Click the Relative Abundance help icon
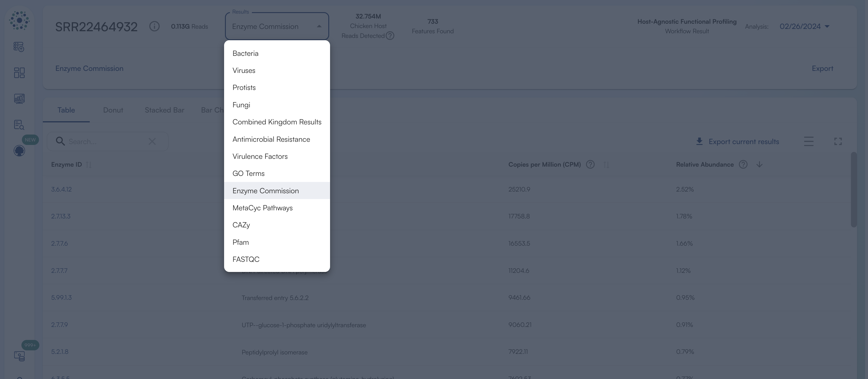Viewport: 868px width, 379px height. [x=743, y=165]
